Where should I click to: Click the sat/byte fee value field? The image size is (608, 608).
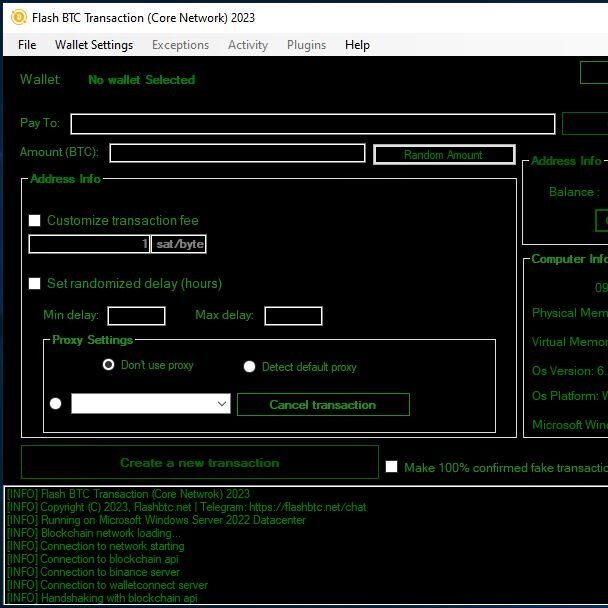point(89,244)
